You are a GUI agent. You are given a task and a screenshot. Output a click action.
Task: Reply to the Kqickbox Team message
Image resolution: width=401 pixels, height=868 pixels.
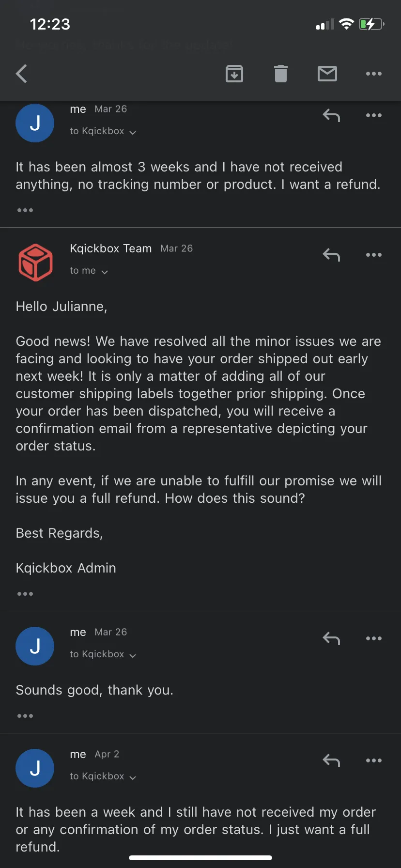click(x=332, y=255)
